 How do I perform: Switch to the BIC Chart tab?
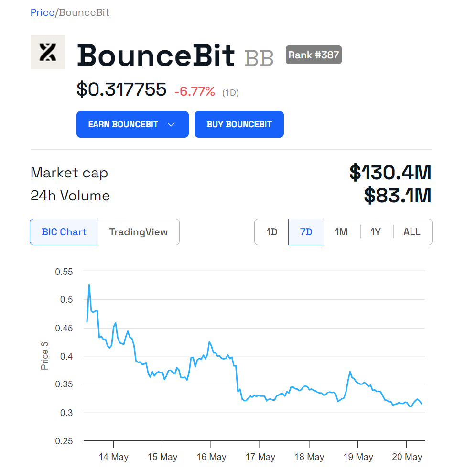(64, 232)
